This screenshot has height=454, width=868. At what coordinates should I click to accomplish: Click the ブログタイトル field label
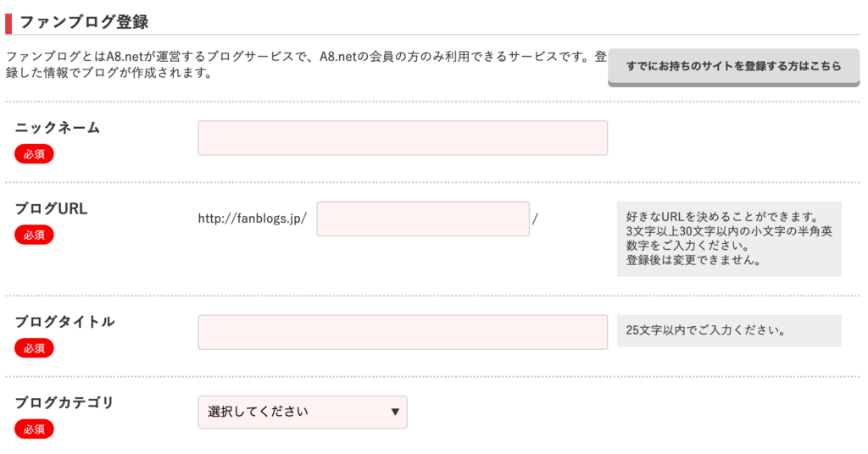[x=65, y=322]
